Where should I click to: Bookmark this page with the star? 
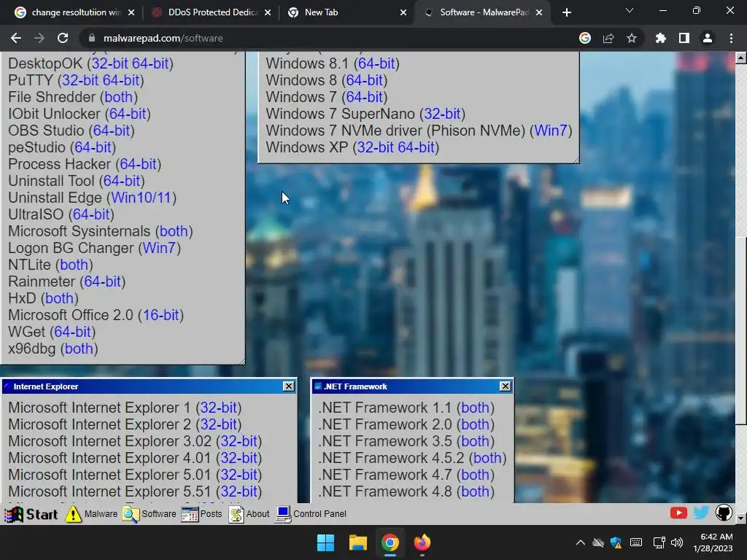tap(632, 38)
